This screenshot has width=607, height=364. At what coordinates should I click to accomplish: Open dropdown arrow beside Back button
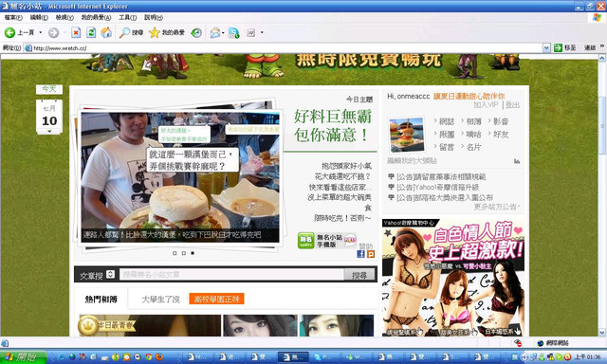[40, 32]
